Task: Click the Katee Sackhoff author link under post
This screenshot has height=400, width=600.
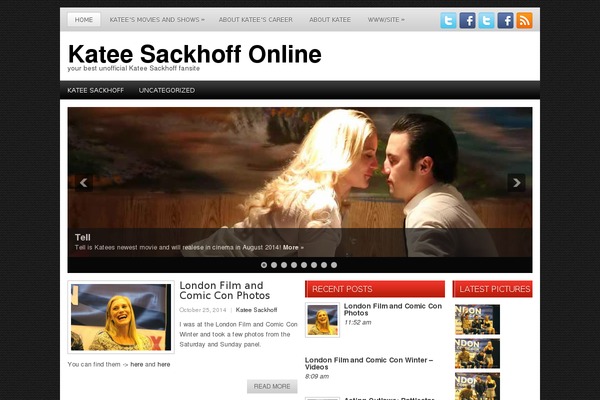Action: coord(256,310)
